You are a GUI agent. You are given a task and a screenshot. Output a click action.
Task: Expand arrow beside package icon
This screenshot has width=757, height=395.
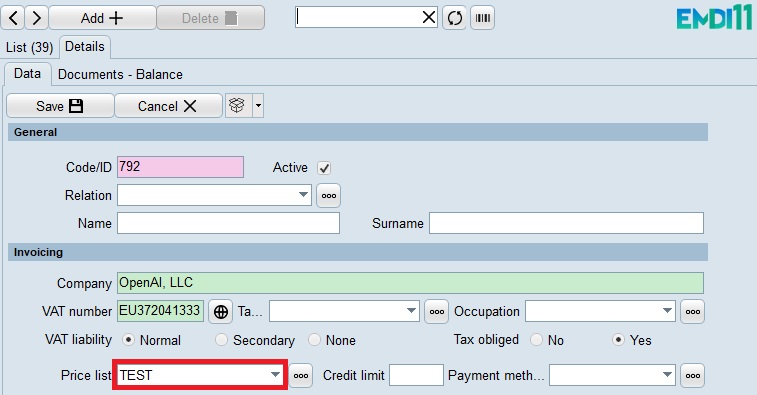tap(258, 106)
